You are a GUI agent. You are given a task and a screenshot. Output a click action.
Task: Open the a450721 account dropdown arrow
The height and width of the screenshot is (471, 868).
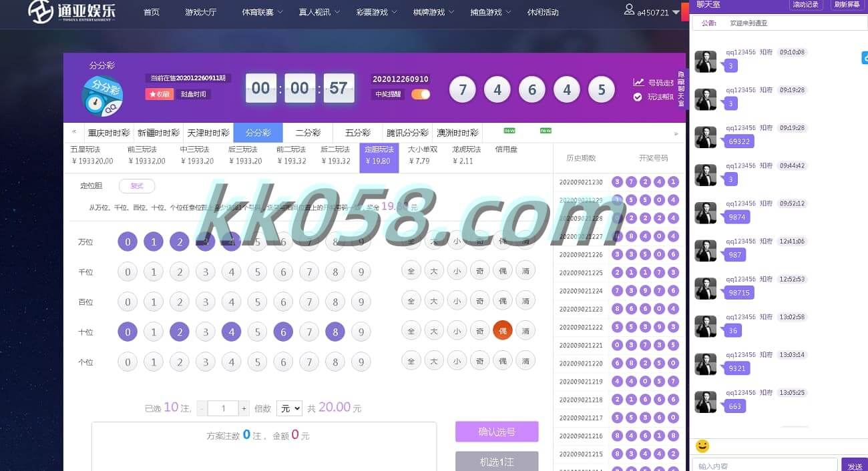[676, 13]
